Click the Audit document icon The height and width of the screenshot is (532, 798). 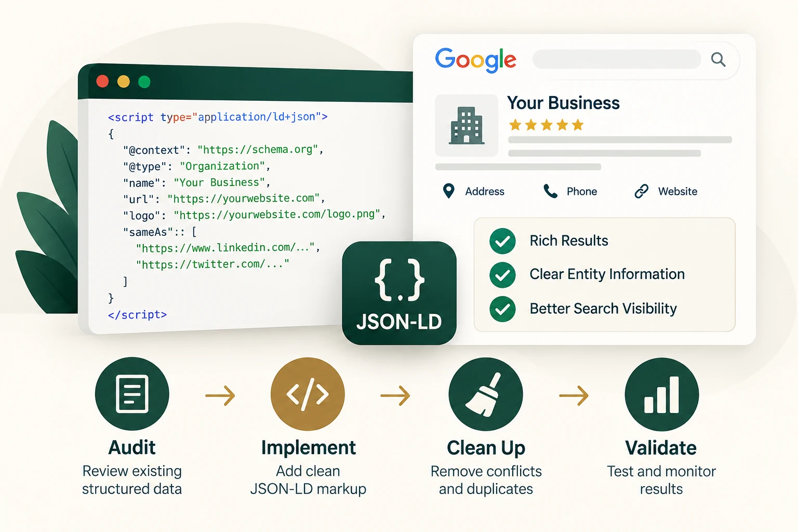(x=132, y=394)
